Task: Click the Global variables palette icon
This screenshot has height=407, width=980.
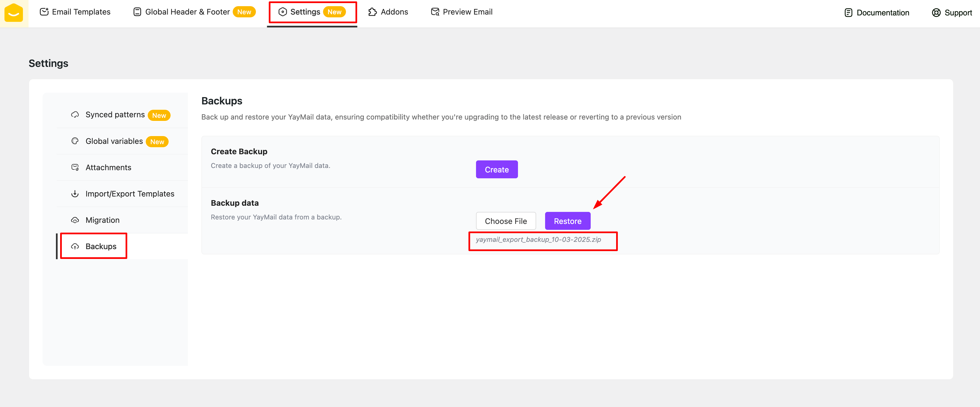Action: coord(75,141)
